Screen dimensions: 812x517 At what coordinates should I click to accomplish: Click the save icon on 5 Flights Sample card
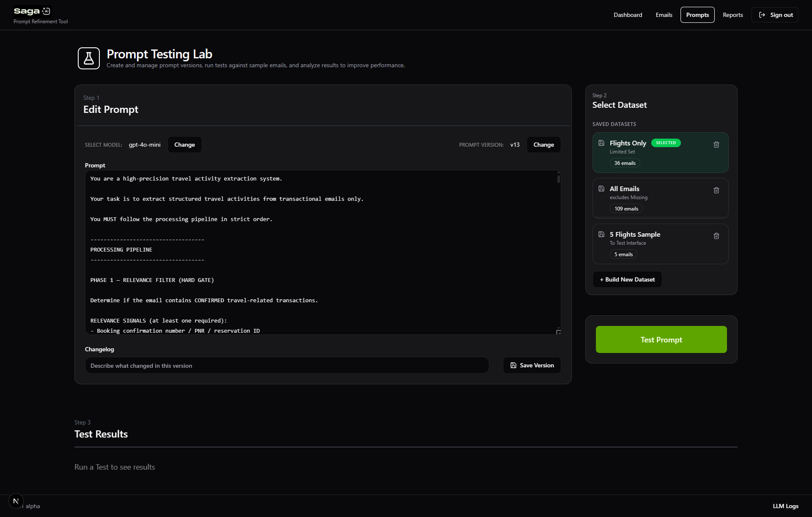pyautogui.click(x=601, y=234)
